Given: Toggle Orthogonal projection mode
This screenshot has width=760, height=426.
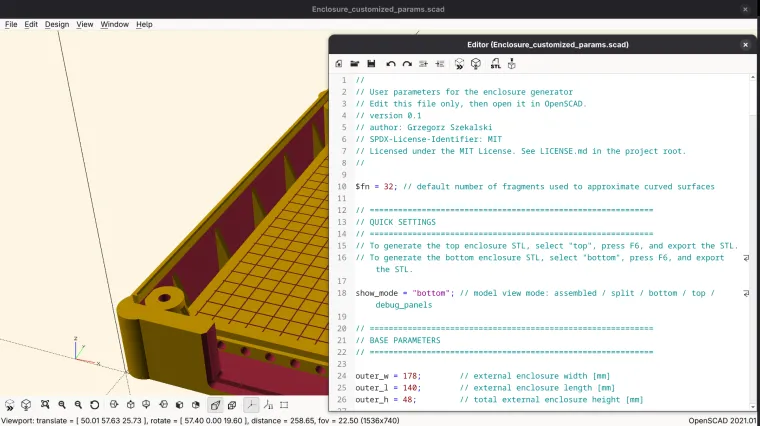Looking at the screenshot, I should tap(232, 405).
